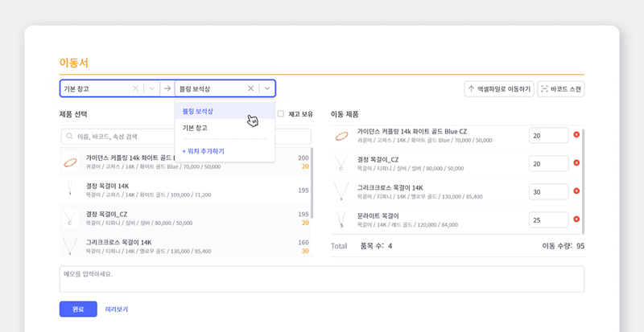644x332 pixels.
Task: Clear the 기본 창고 source selection
Action: (135, 88)
